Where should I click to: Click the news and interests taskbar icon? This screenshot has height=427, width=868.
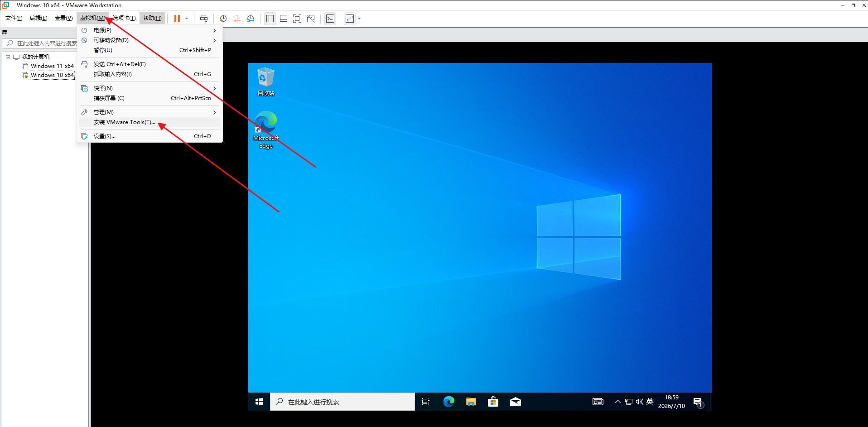(598, 402)
